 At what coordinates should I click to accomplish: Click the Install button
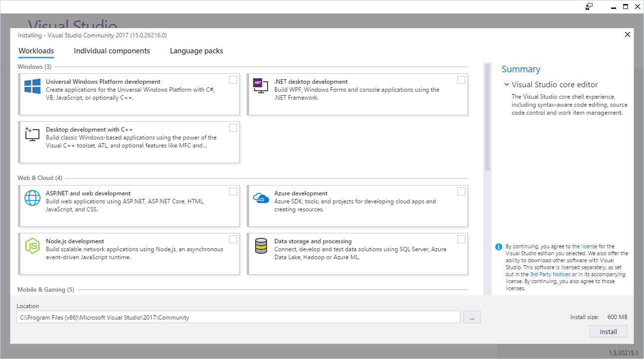pyautogui.click(x=608, y=331)
